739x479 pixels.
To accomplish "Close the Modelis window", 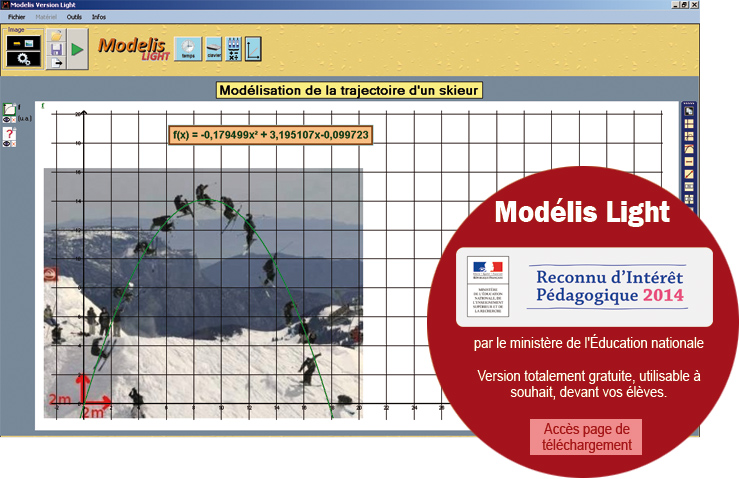I will pyautogui.click(x=695, y=5).
